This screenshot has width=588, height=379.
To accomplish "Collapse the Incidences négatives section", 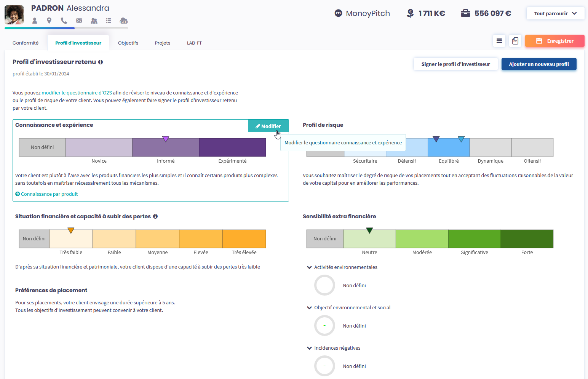I will pyautogui.click(x=309, y=348).
